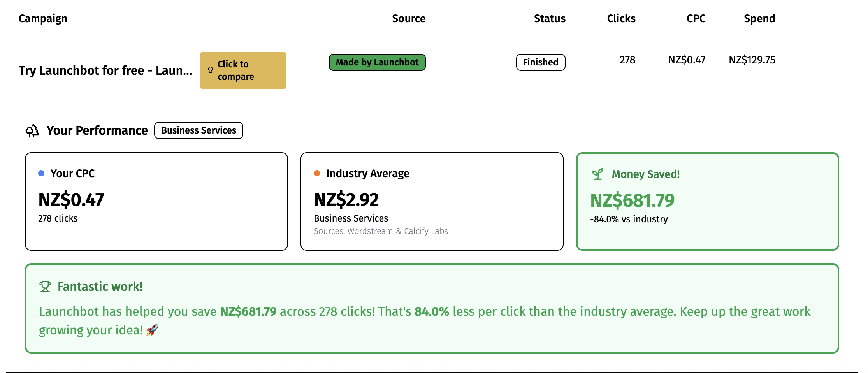Open the Business Services category tag
This screenshot has width=868, height=373.
(199, 130)
